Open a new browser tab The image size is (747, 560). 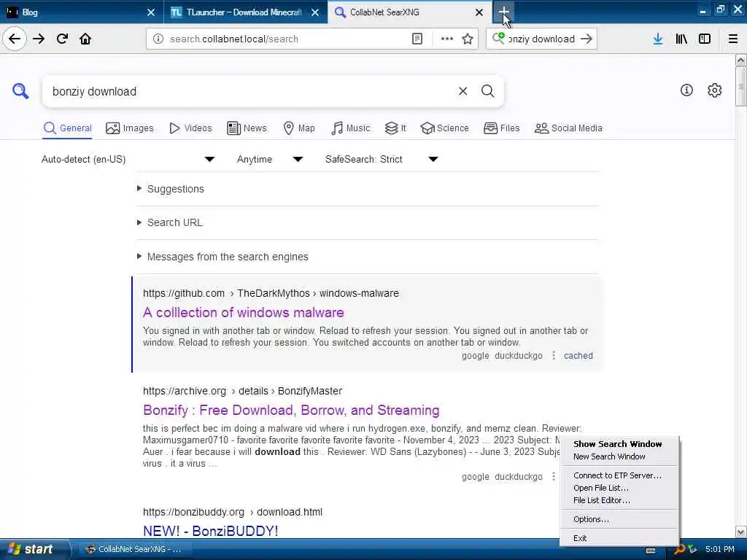503,12
